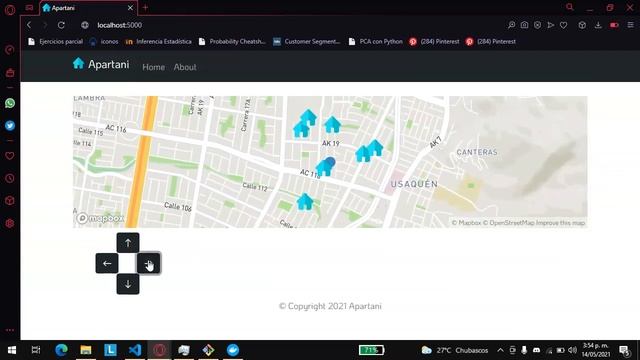Click the site info globe icon
The height and width of the screenshot is (360, 640).
[x=84, y=25]
